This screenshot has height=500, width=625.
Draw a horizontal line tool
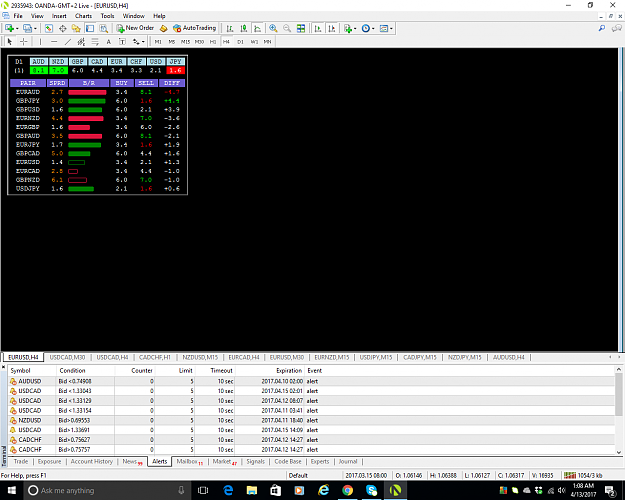tap(54, 41)
